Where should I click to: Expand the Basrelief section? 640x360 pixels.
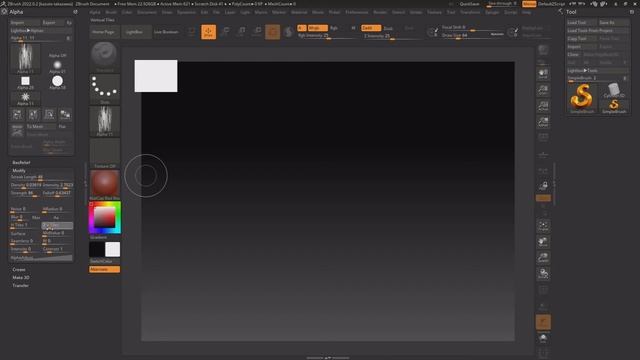click(x=21, y=162)
